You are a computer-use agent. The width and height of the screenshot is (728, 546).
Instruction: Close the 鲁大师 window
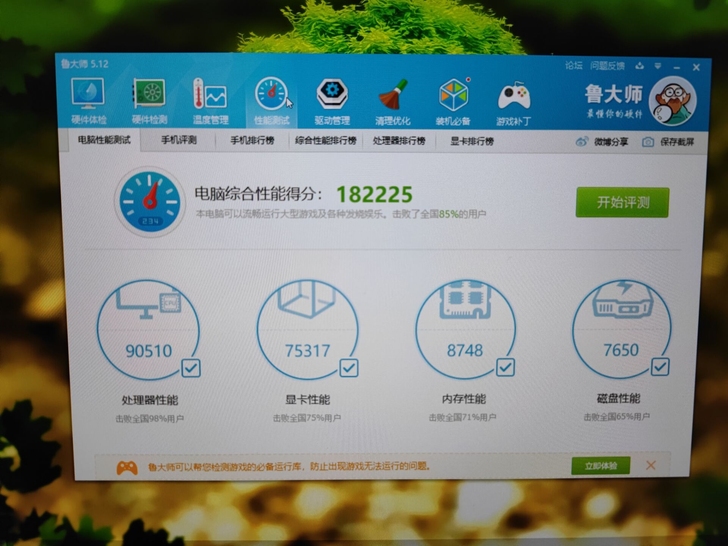696,67
